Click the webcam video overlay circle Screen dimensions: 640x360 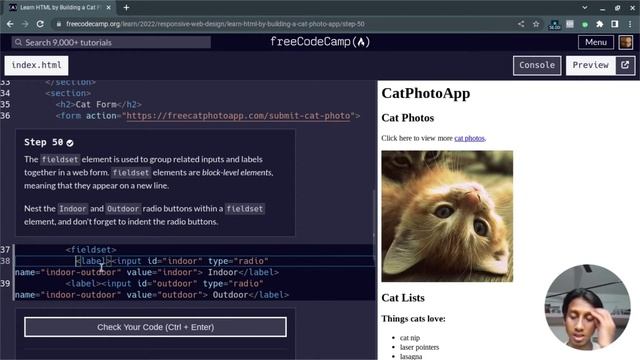click(x=587, y=307)
